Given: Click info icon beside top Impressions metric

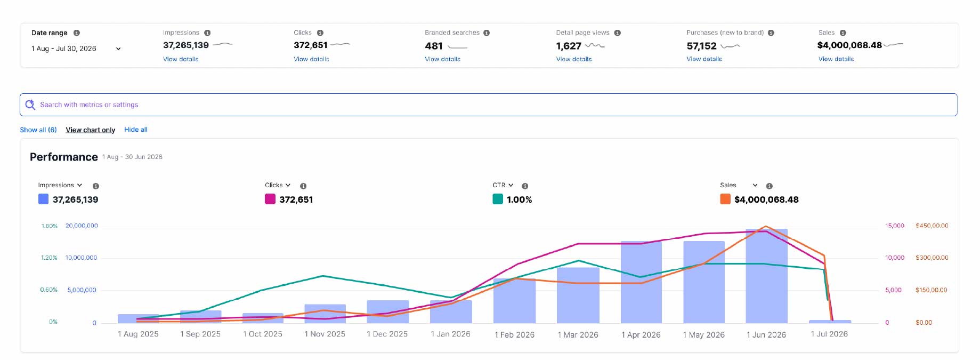Looking at the screenshot, I should [x=207, y=33].
